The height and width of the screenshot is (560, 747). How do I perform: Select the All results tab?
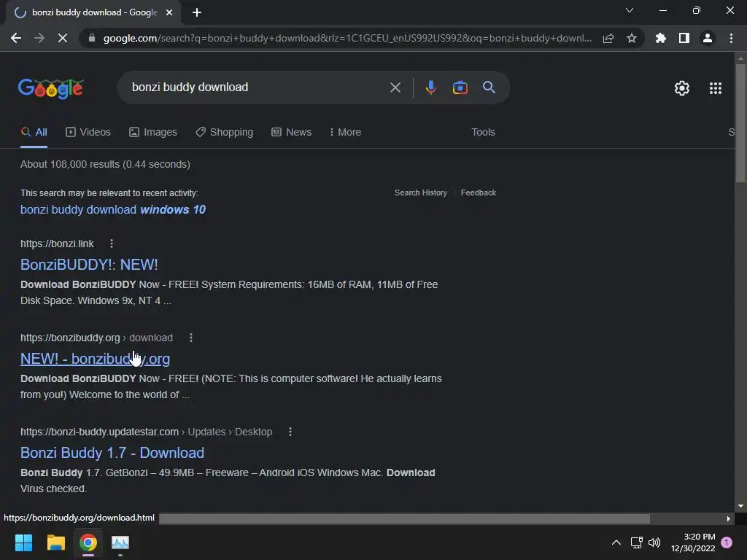pos(34,133)
